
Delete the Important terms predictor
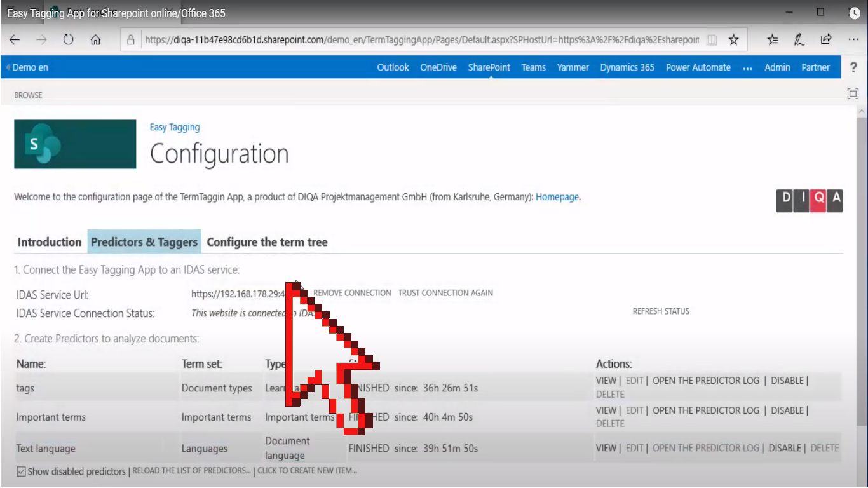point(610,423)
